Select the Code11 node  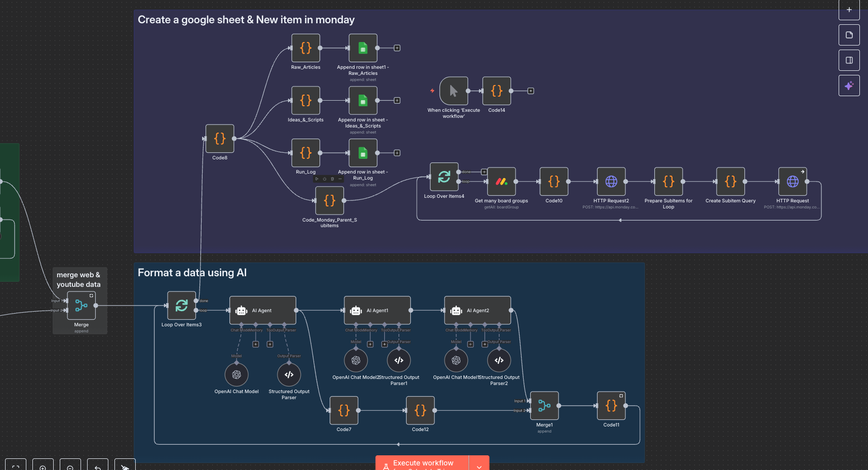611,406
